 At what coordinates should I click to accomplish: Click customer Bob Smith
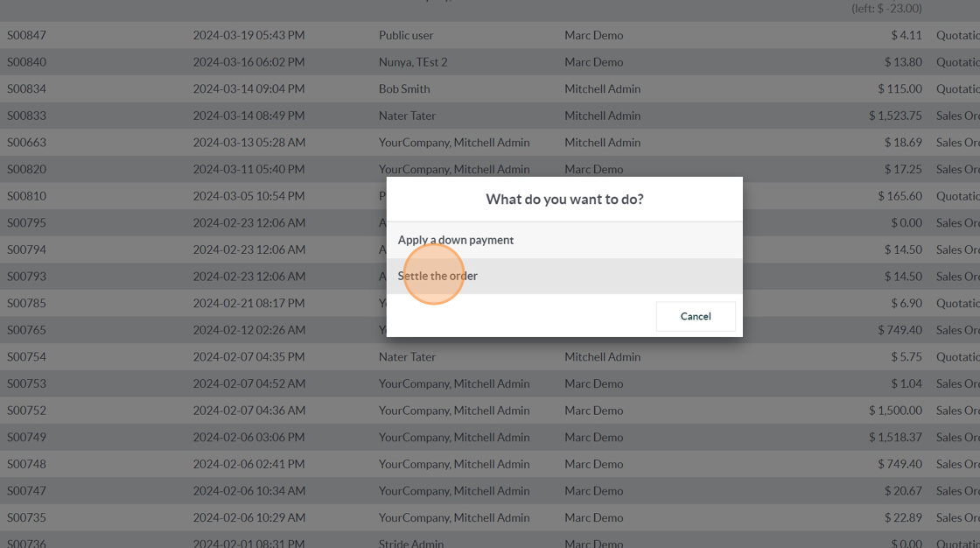coord(404,89)
